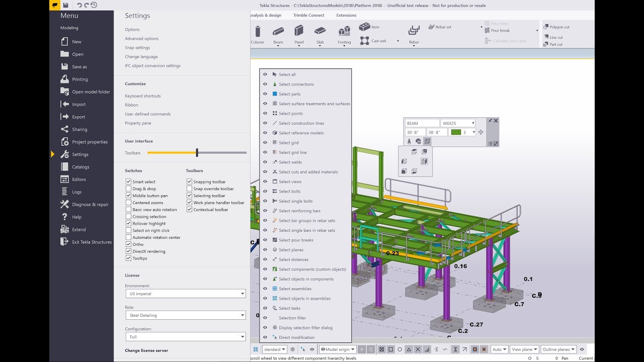Uncheck the Smart select switch
The image size is (644, 362).
[128, 182]
